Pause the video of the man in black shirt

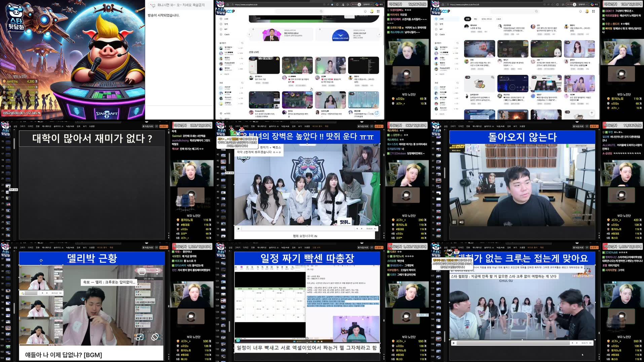tap(454, 222)
